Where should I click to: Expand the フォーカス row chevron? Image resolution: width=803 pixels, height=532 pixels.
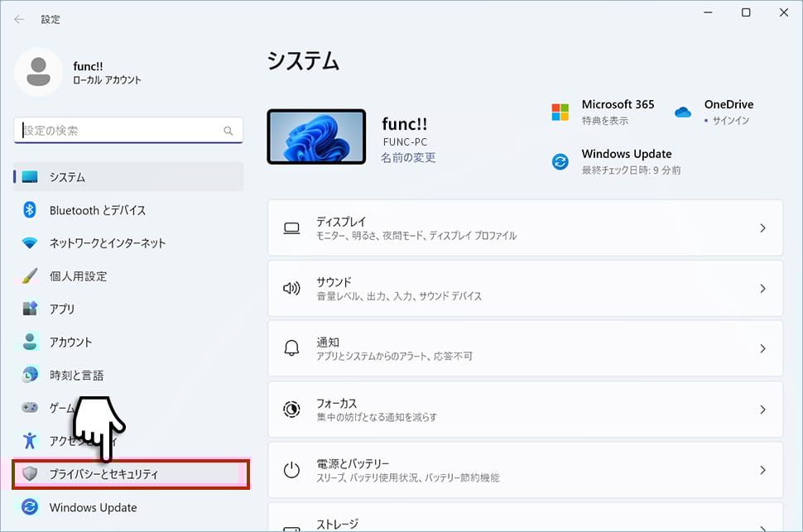(763, 409)
